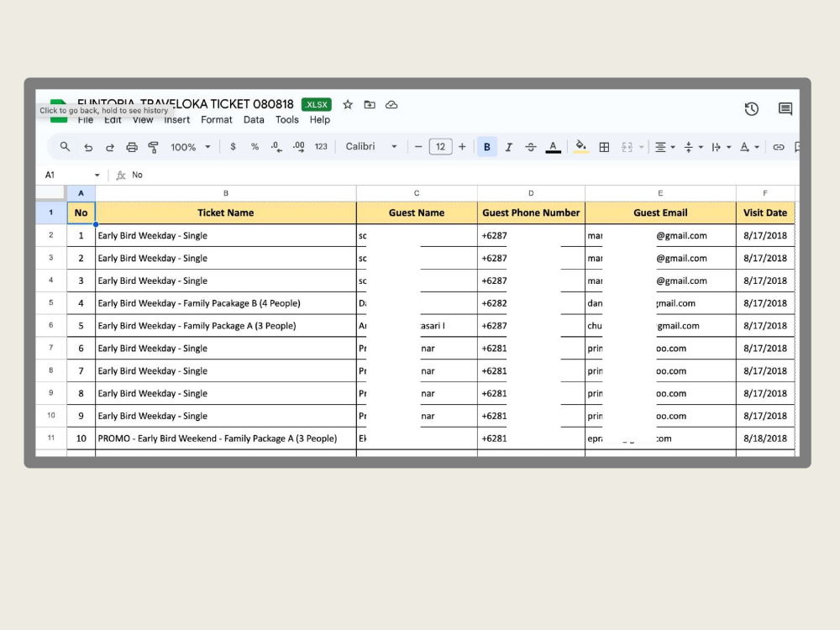Select the 8/18/2018 visit date cell
The height and width of the screenshot is (630, 840).
765,438
